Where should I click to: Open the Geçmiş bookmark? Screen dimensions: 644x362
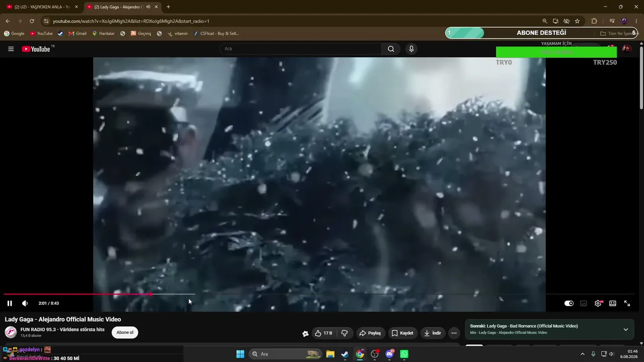(141, 34)
